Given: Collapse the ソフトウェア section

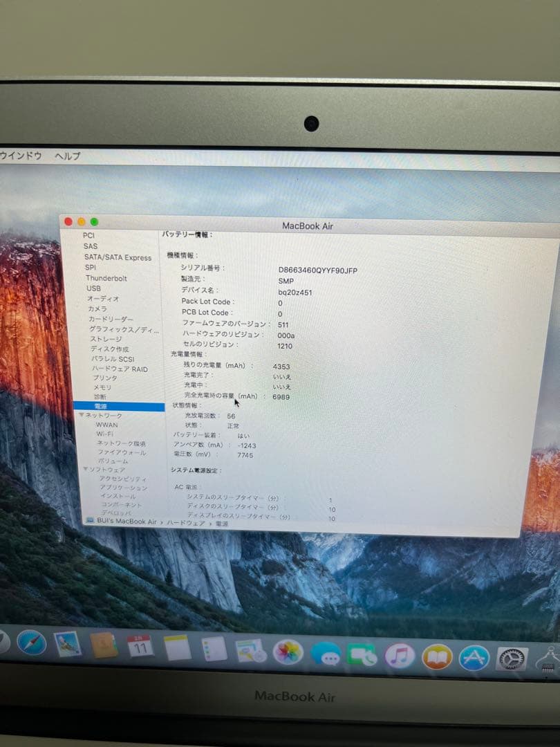Looking at the screenshot, I should pos(85,469).
